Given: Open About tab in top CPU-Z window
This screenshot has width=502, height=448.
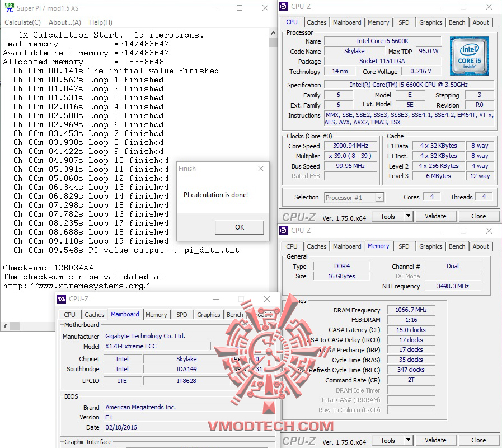Looking at the screenshot, I should click(x=481, y=22).
